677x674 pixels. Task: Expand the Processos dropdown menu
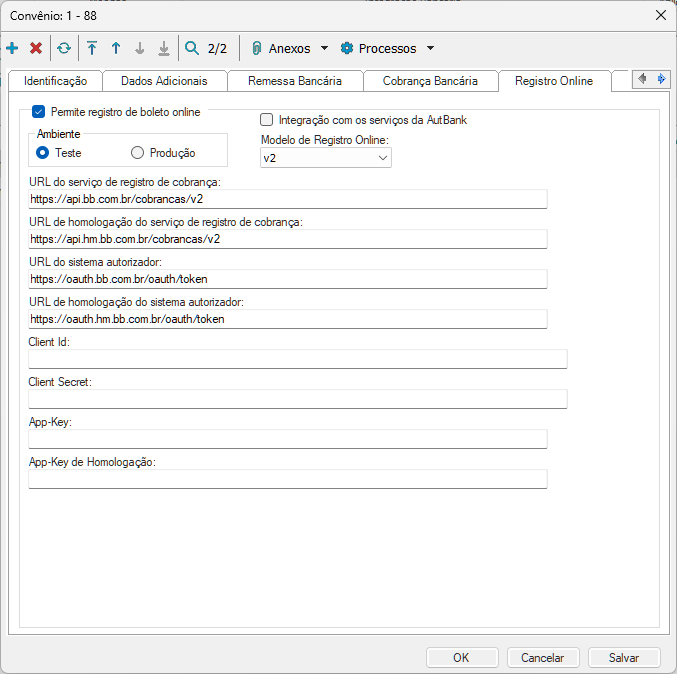(388, 48)
